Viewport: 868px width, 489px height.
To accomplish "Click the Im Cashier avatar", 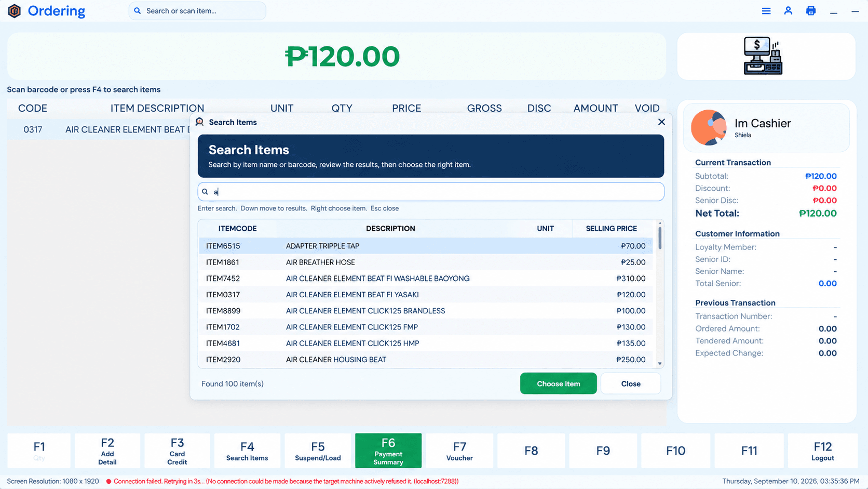I will [709, 127].
